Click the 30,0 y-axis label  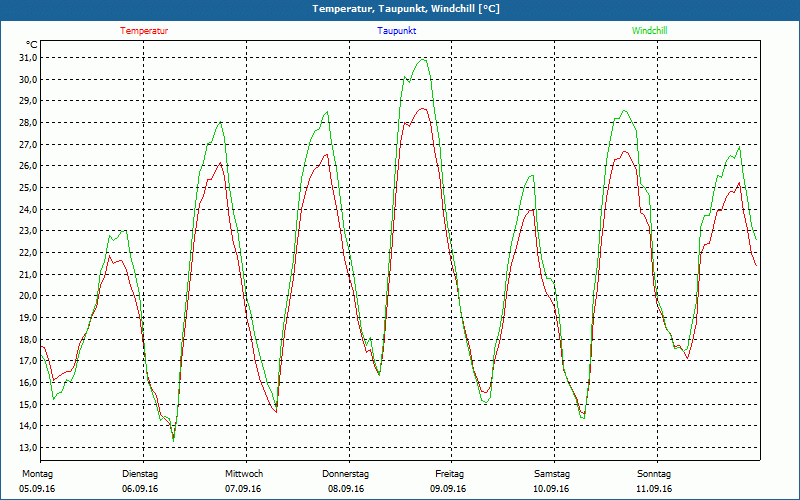(28, 79)
